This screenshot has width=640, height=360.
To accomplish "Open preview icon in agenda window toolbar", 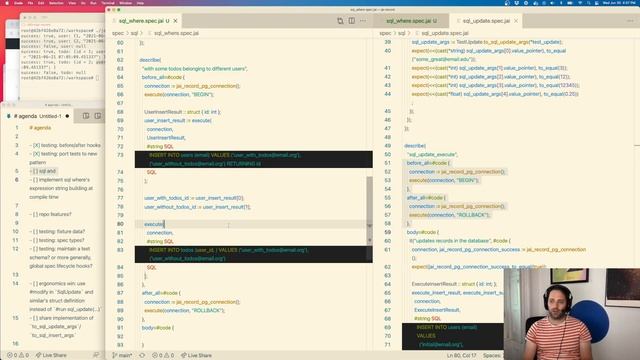I will point(86,116).
